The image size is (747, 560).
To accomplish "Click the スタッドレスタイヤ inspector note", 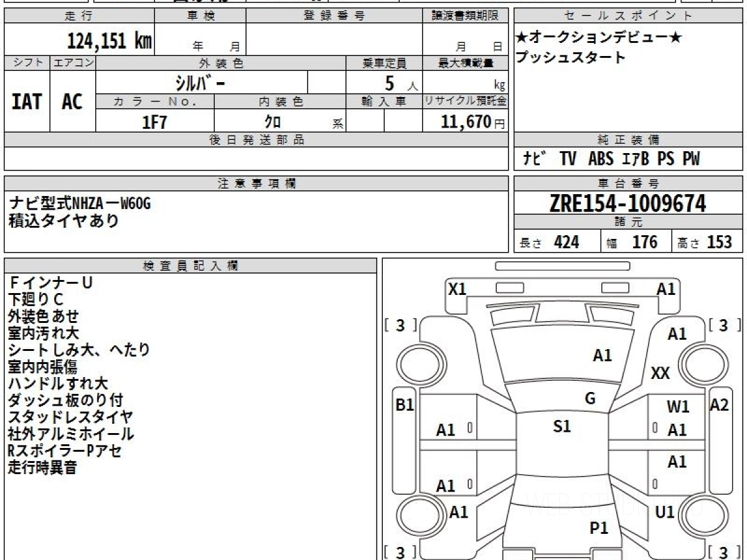I will pos(71,418).
